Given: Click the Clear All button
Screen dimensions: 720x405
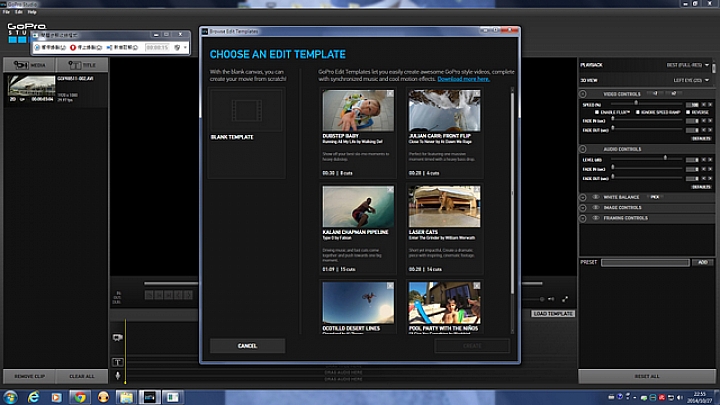Looking at the screenshot, I should [x=82, y=376].
